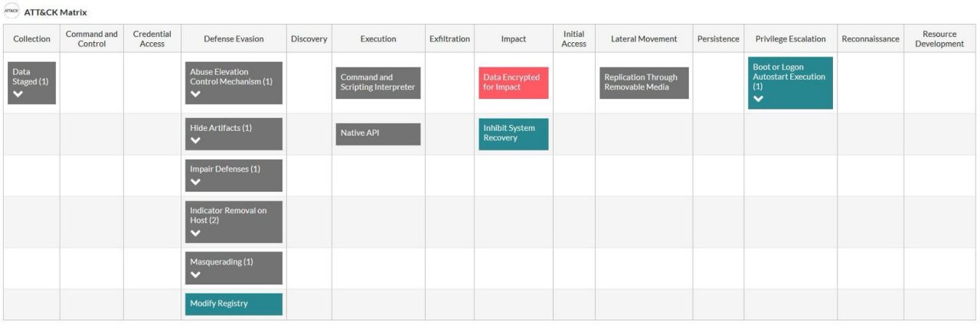980x325 pixels.
Task: Click the empty Reconnaissance cell in the first row
Action: 871,83
